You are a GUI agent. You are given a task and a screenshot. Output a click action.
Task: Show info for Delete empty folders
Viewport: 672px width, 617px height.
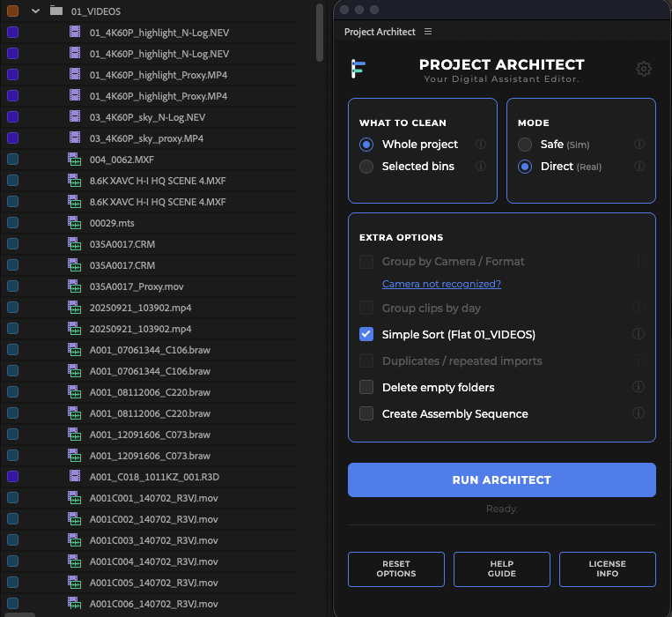[x=639, y=387]
